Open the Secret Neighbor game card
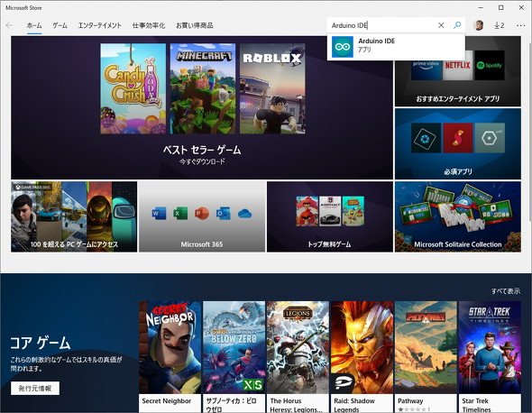 tap(170, 357)
